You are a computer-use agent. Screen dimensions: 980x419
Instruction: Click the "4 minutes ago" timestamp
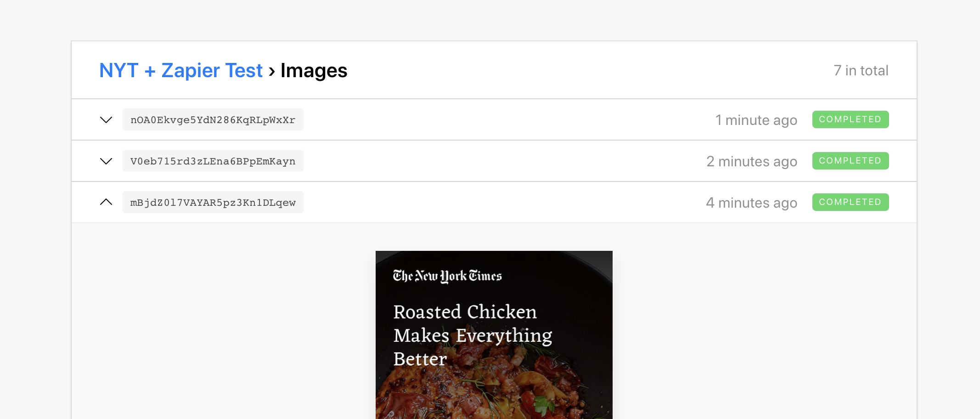(x=751, y=203)
